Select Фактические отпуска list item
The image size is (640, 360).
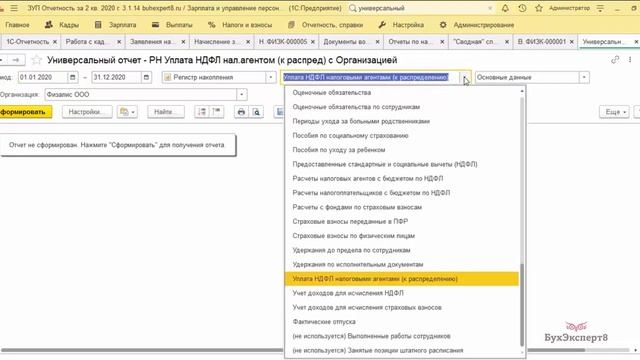(x=402, y=322)
